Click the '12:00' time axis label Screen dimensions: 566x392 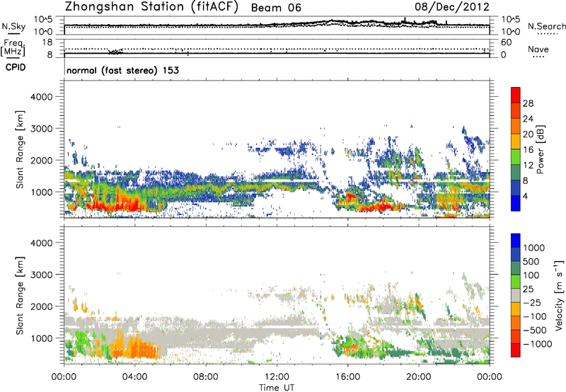(x=277, y=377)
